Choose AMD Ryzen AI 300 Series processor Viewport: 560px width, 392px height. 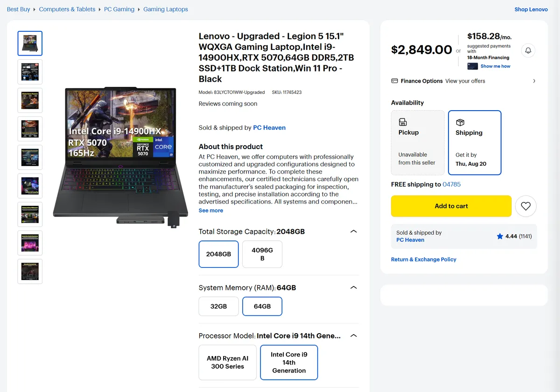pyautogui.click(x=228, y=363)
